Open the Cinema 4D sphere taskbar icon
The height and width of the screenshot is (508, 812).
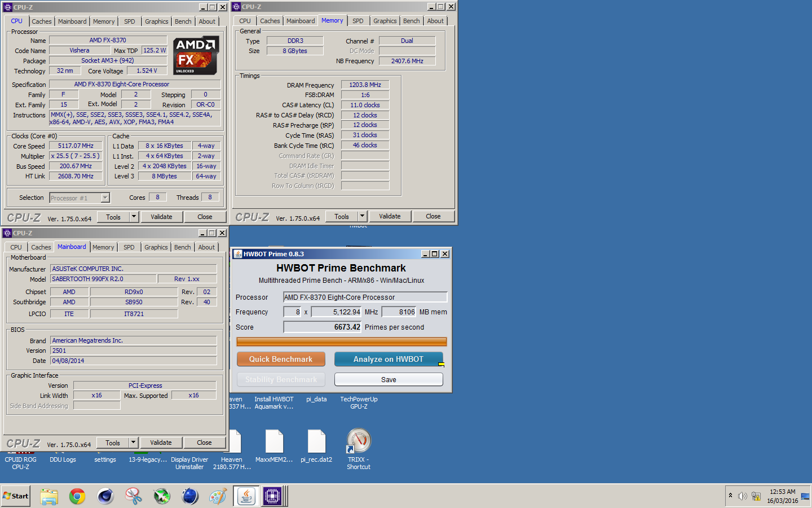coord(105,496)
